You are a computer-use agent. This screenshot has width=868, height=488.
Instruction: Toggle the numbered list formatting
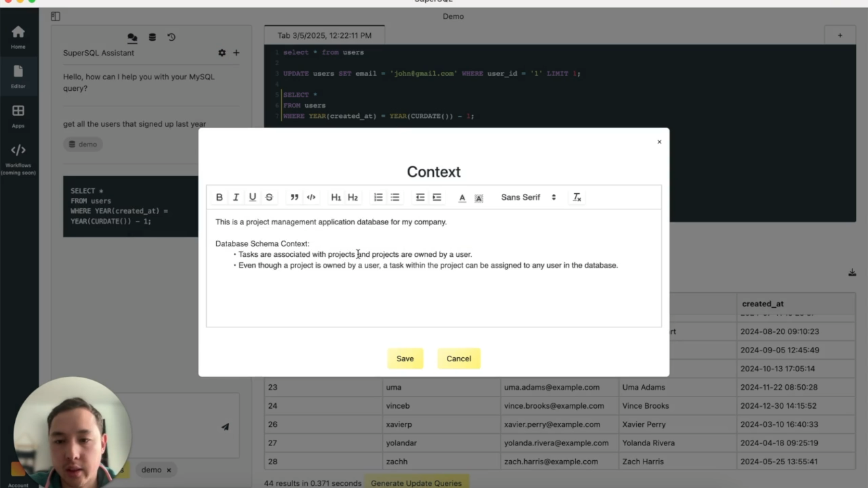[378, 197]
